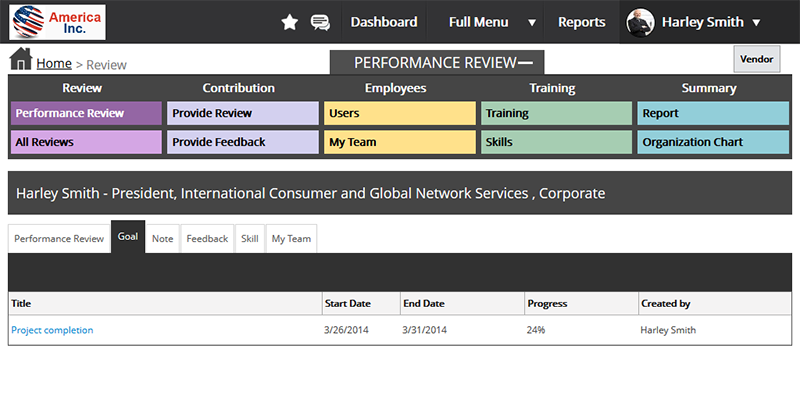Switch to the Skill tab
Image resolution: width=800 pixels, height=395 pixels.
point(250,238)
